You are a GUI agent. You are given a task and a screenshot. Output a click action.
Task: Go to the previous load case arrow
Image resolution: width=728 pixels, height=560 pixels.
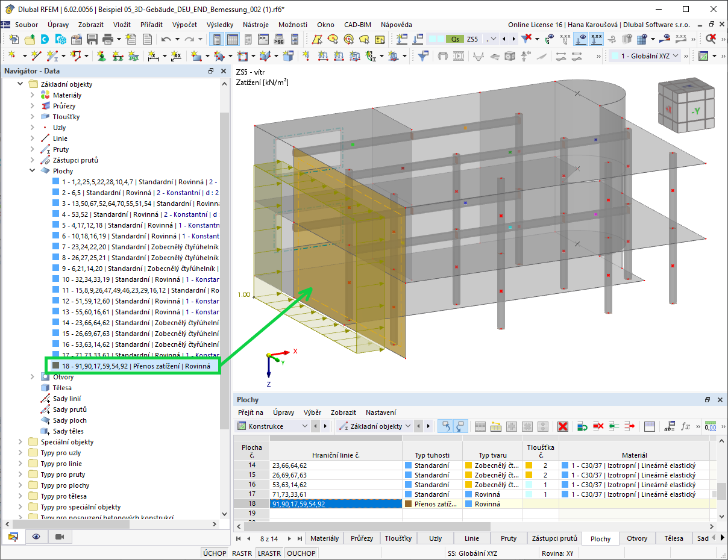click(505, 39)
